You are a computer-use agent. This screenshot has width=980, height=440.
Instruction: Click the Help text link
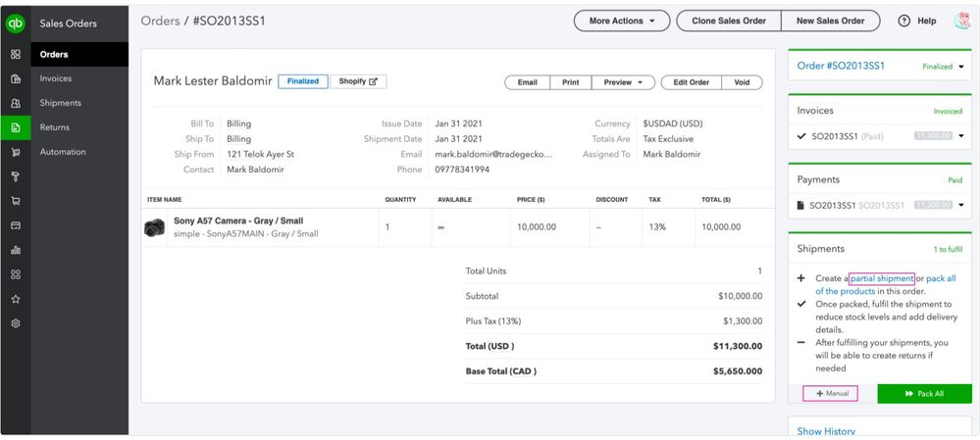(926, 21)
